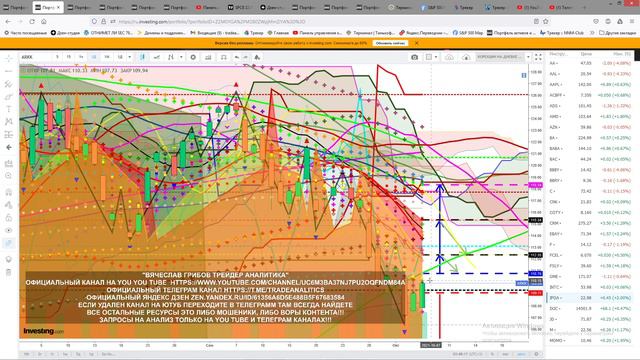Screen dimensions: 640x360
Task: Open the financials bar-chart toolbar icon
Action: click(208, 57)
